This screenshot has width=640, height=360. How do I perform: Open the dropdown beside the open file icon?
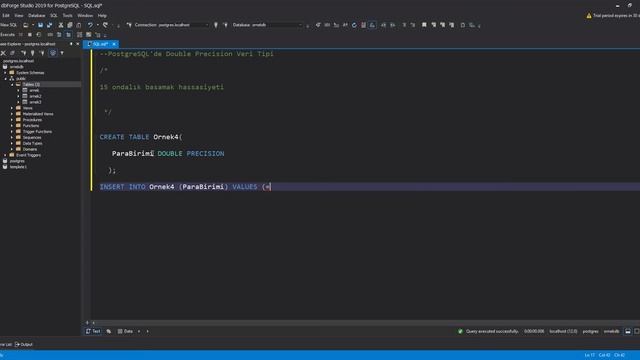33,25
